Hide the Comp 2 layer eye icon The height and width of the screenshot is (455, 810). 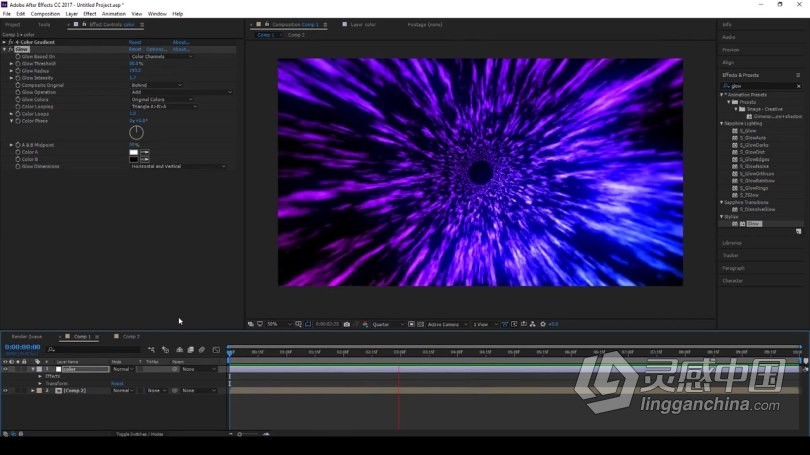[5, 390]
